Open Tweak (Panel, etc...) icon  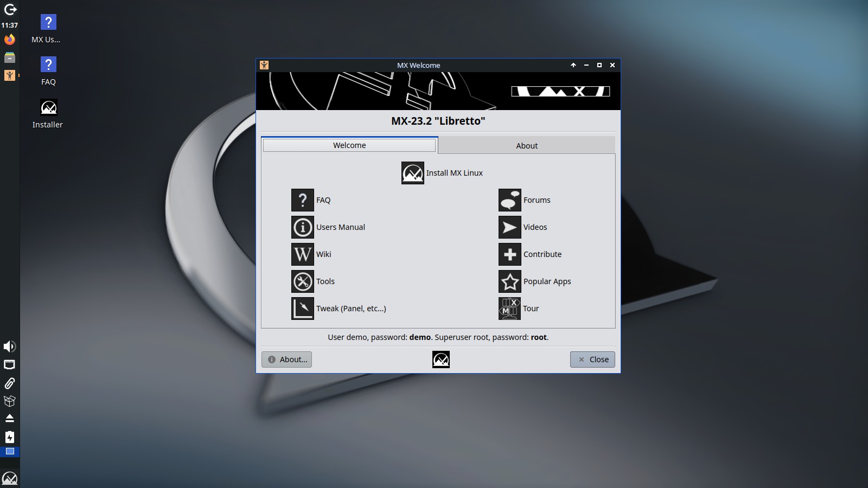coord(303,309)
